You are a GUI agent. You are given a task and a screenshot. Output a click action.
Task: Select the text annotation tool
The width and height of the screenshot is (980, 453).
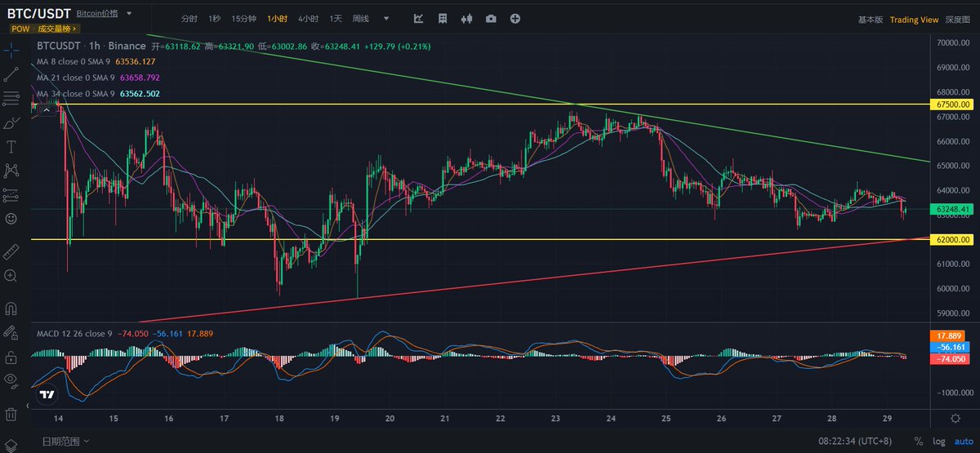pyautogui.click(x=11, y=147)
